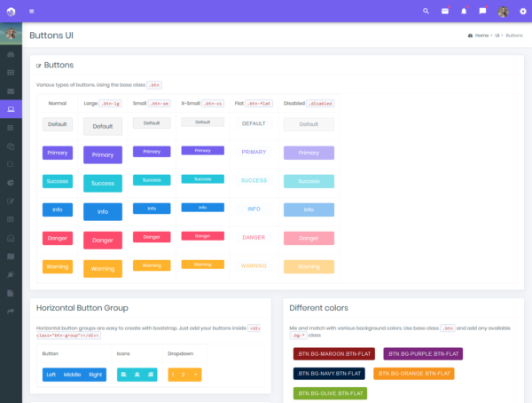The image size is (532, 403).
Task: Click the Large Success button
Action: click(103, 184)
